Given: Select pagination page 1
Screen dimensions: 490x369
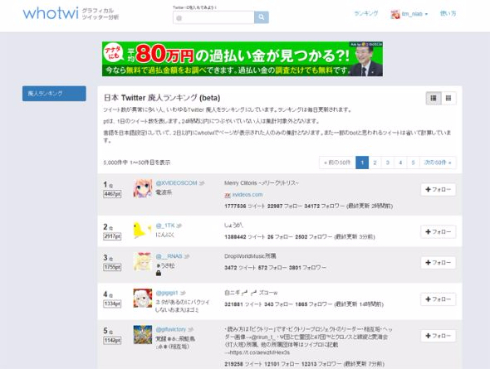Looking at the screenshot, I should (x=362, y=163).
